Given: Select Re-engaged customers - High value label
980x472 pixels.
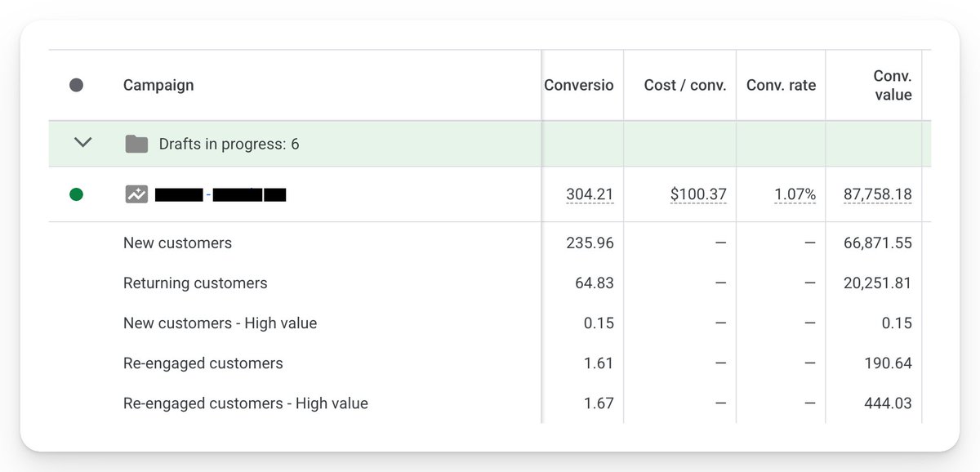Looking at the screenshot, I should point(246,403).
